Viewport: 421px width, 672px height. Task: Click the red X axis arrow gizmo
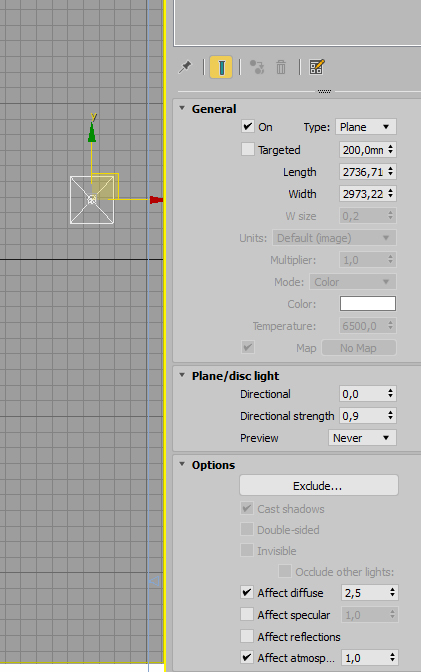(156, 200)
